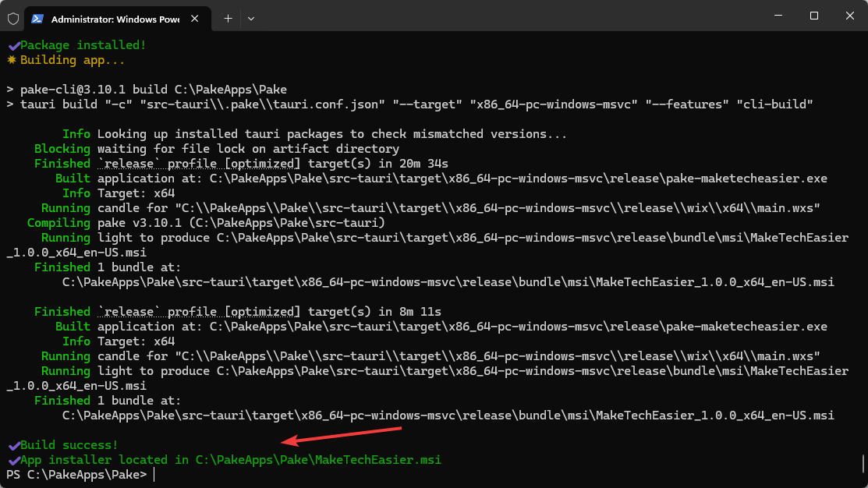Click the administrator shield icon in title bar
The height and width of the screenshot is (488, 868).
[12, 17]
